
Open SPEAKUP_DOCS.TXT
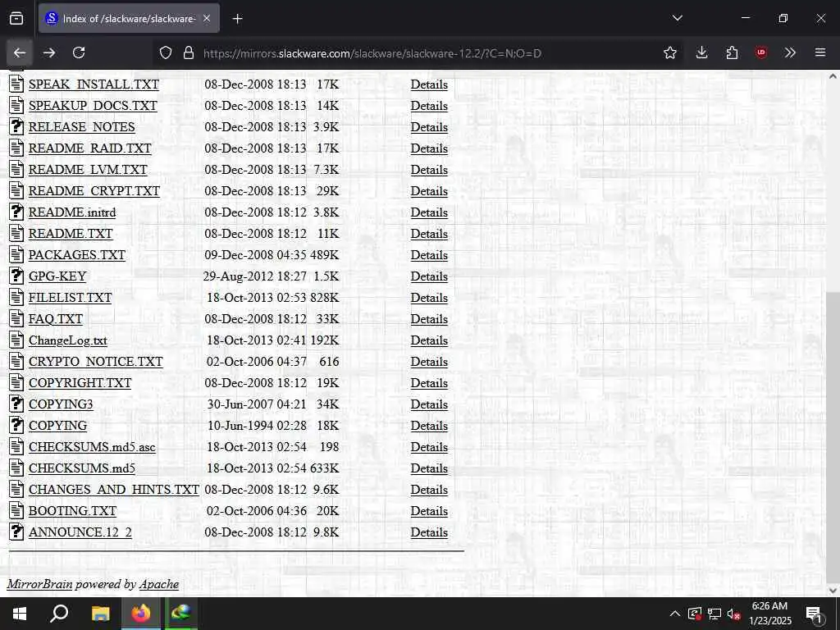point(93,106)
